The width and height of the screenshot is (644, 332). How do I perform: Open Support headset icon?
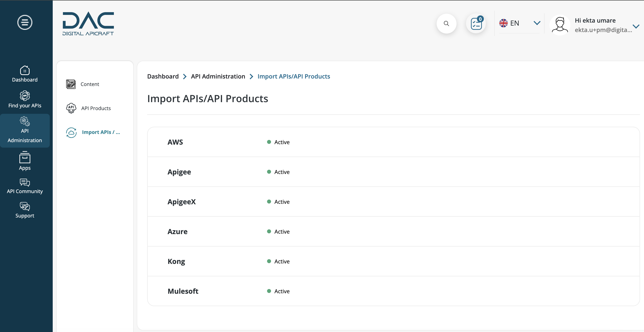25,207
